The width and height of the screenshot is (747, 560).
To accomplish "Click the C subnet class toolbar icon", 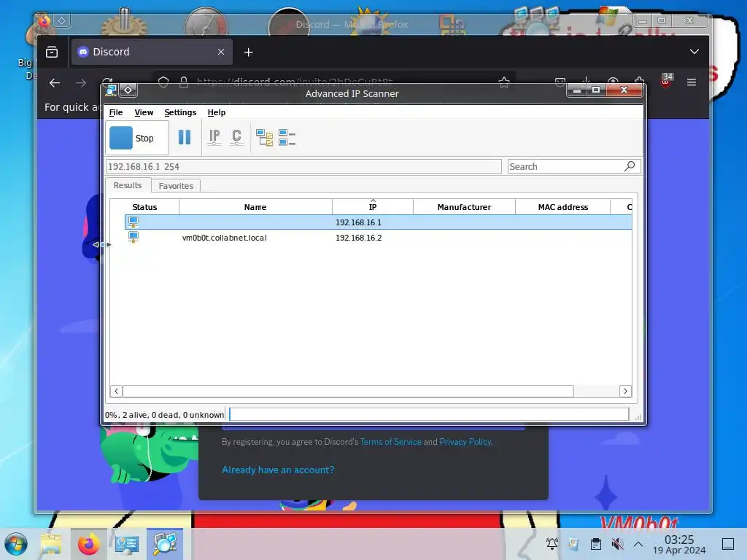I will 236,137.
